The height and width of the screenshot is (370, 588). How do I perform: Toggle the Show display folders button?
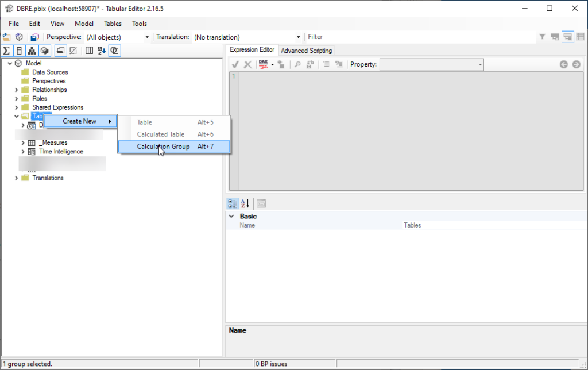click(60, 51)
